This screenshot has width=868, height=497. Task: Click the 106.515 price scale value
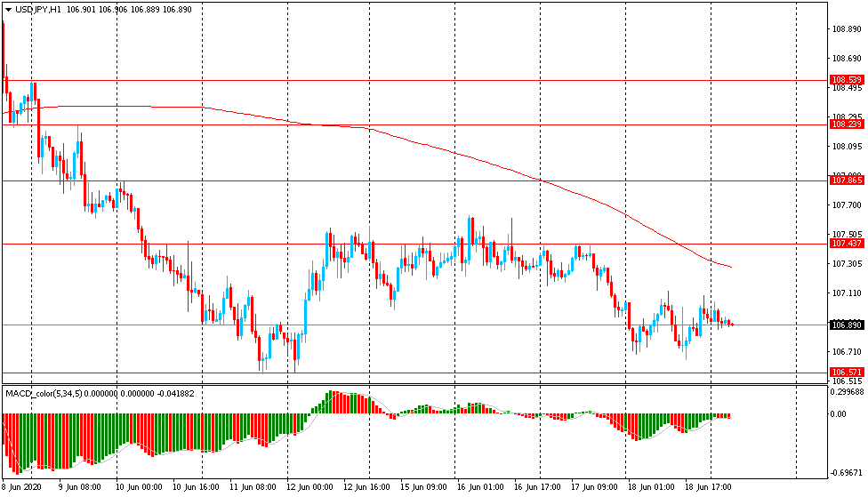tap(847, 381)
